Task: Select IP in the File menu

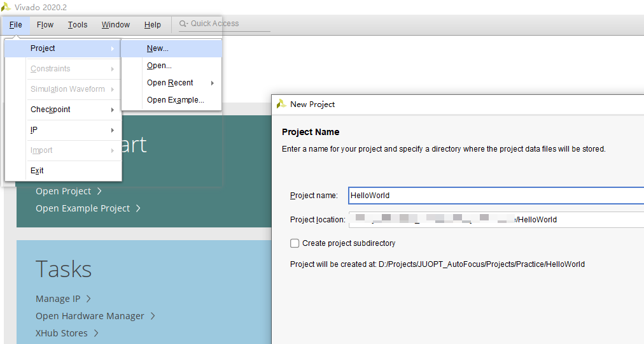Action: pyautogui.click(x=63, y=131)
